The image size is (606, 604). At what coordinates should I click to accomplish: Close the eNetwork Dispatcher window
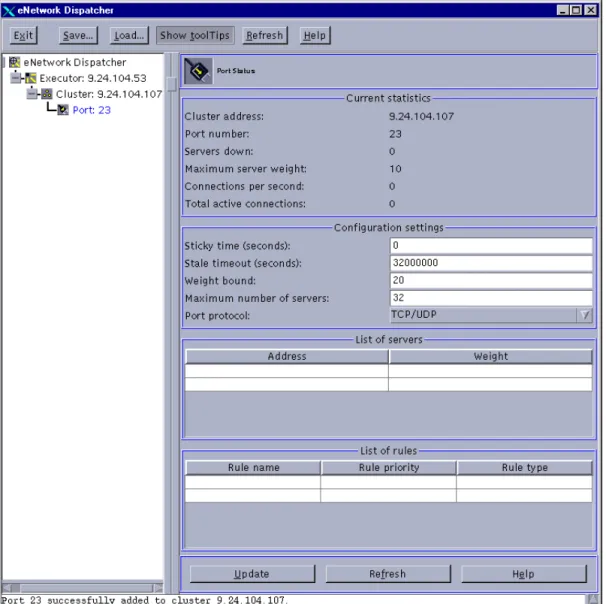[x=591, y=10]
